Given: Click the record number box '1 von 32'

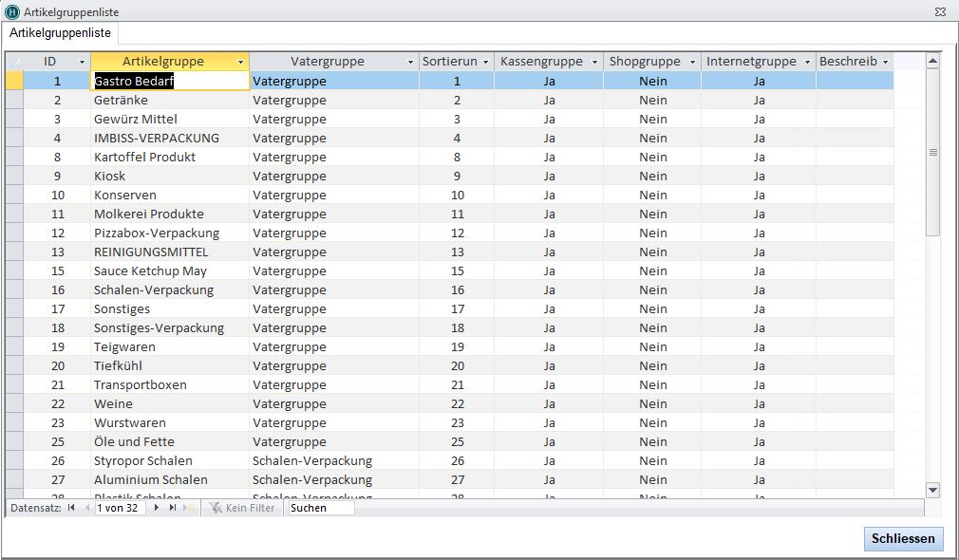Looking at the screenshot, I should (x=121, y=508).
